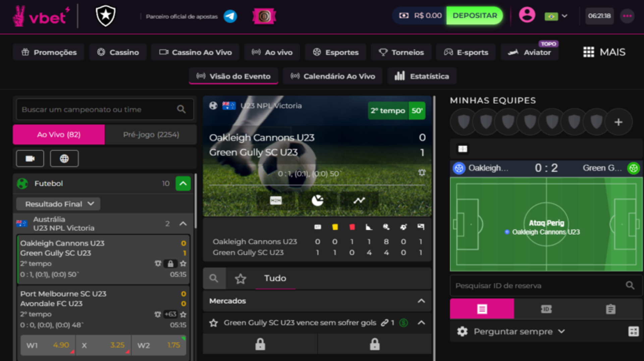The width and height of the screenshot is (644, 361).
Task: Favorite the Green Gully clean sheet market
Action: coord(213,323)
